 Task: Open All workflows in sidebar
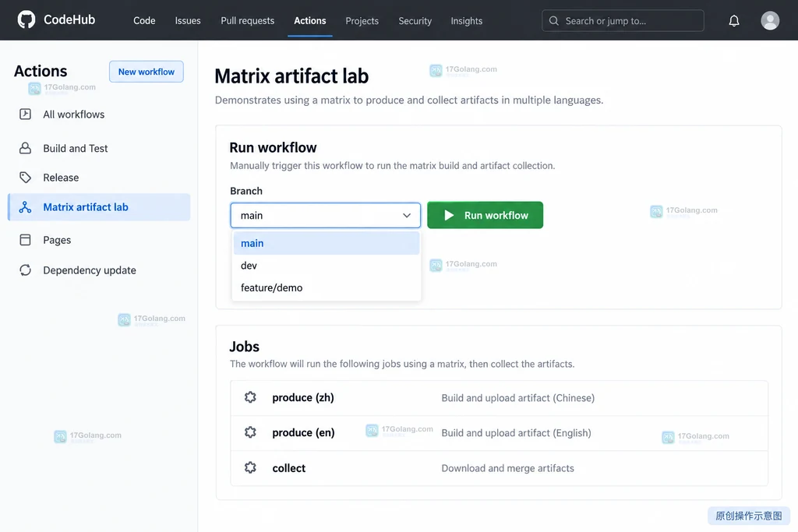pos(99,114)
